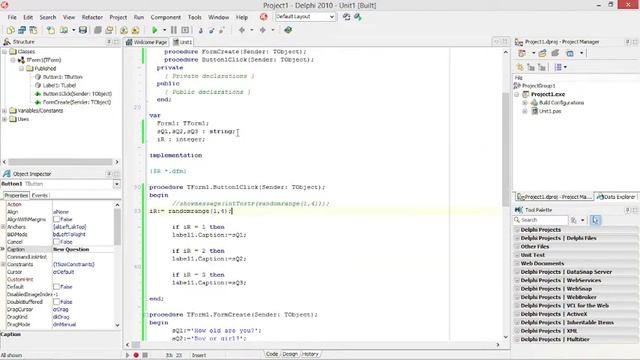Click the Save All toolbar icon
The width and height of the screenshot is (640, 360).
[x=98, y=30]
